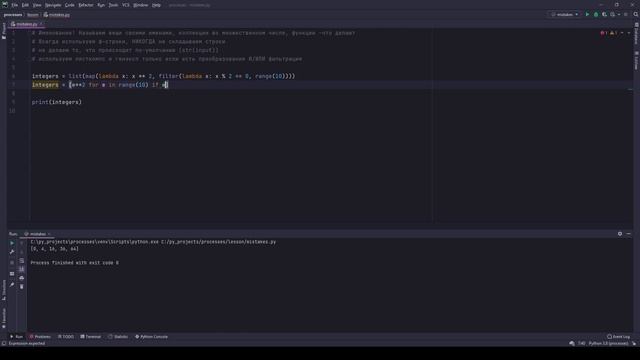The width and height of the screenshot is (640, 360).
Task: Click the warning count indicator in editor
Action: point(613,33)
